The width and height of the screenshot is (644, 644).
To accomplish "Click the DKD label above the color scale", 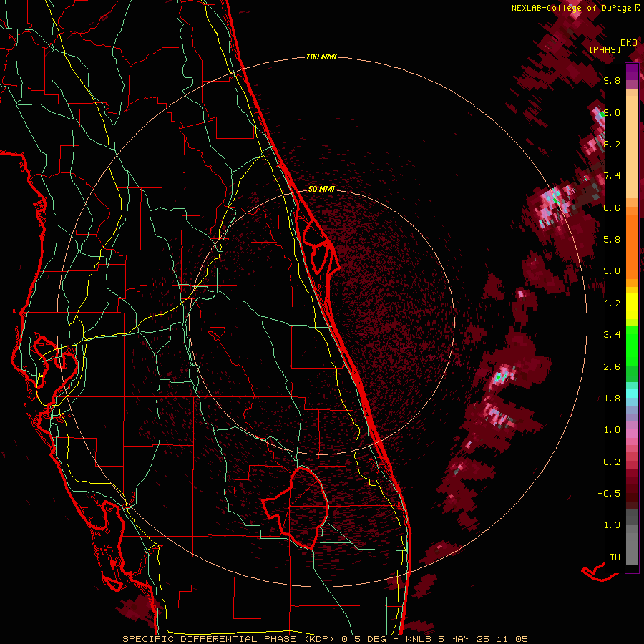I will pyautogui.click(x=629, y=43).
